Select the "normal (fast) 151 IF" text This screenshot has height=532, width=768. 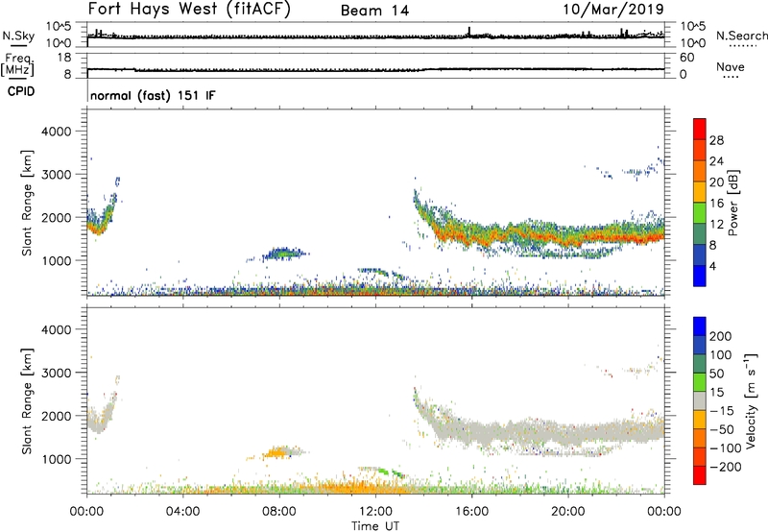point(153,95)
